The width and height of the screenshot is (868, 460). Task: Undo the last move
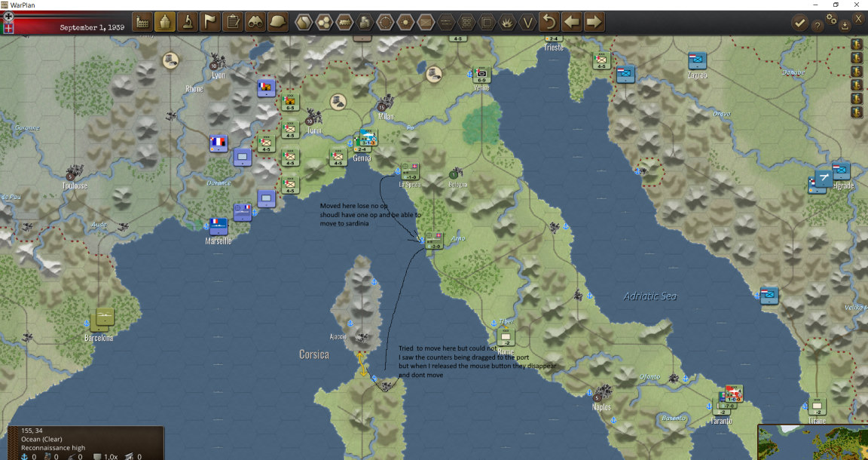point(549,22)
